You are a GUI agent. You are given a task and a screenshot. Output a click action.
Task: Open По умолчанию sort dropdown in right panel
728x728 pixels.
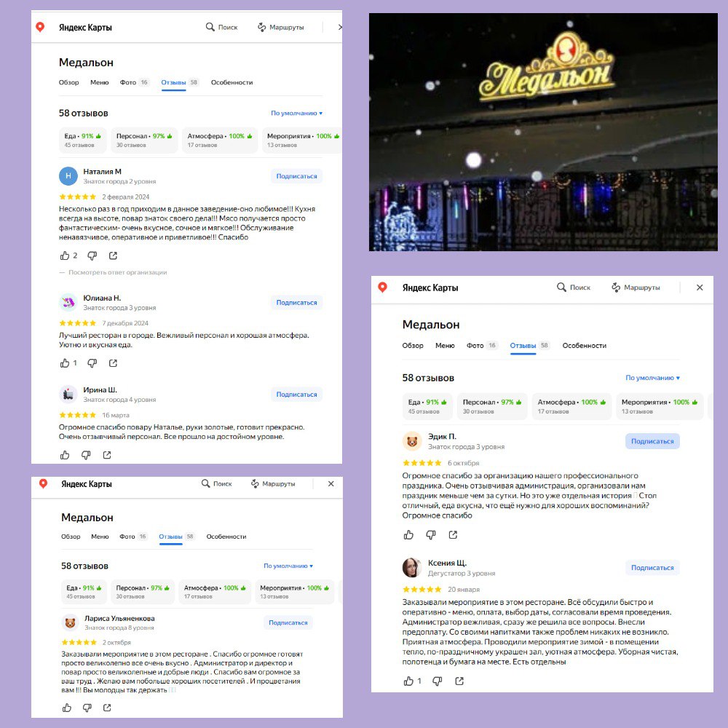pos(652,378)
